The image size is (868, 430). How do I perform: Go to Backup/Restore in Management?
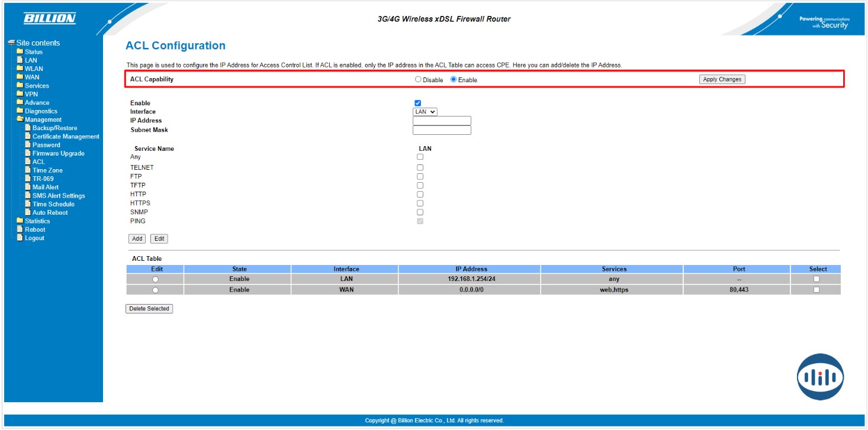pyautogui.click(x=54, y=128)
